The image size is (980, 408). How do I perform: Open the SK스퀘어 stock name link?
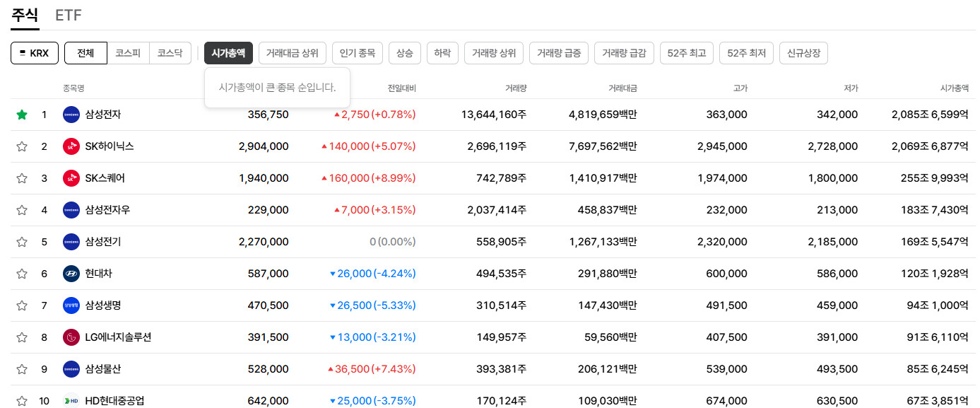[105, 178]
